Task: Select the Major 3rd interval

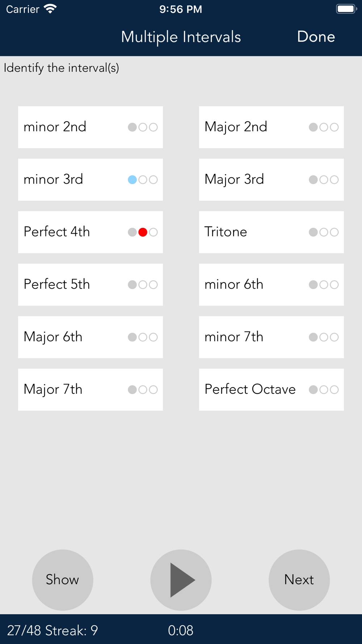Action: click(271, 180)
